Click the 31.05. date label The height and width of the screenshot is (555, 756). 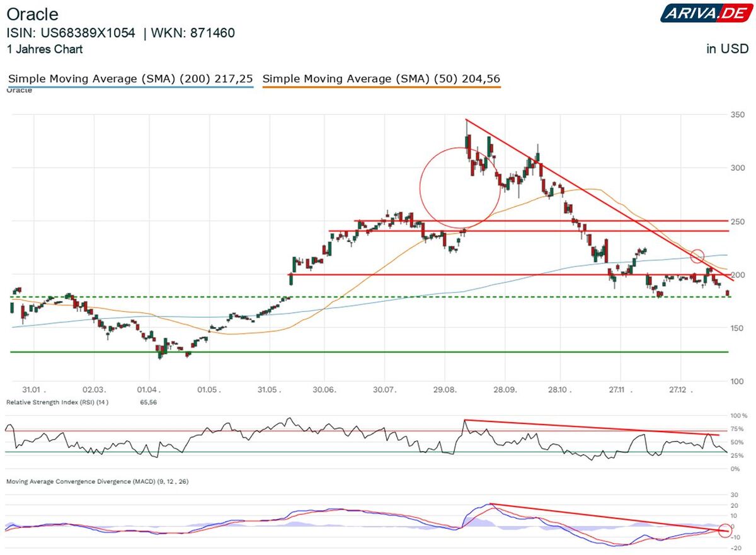point(269,390)
